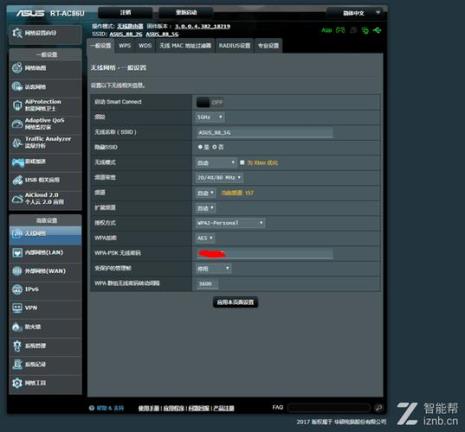This screenshot has width=465, height=432.
Task: Open the AES encryption dropdown
Action: pos(205,238)
